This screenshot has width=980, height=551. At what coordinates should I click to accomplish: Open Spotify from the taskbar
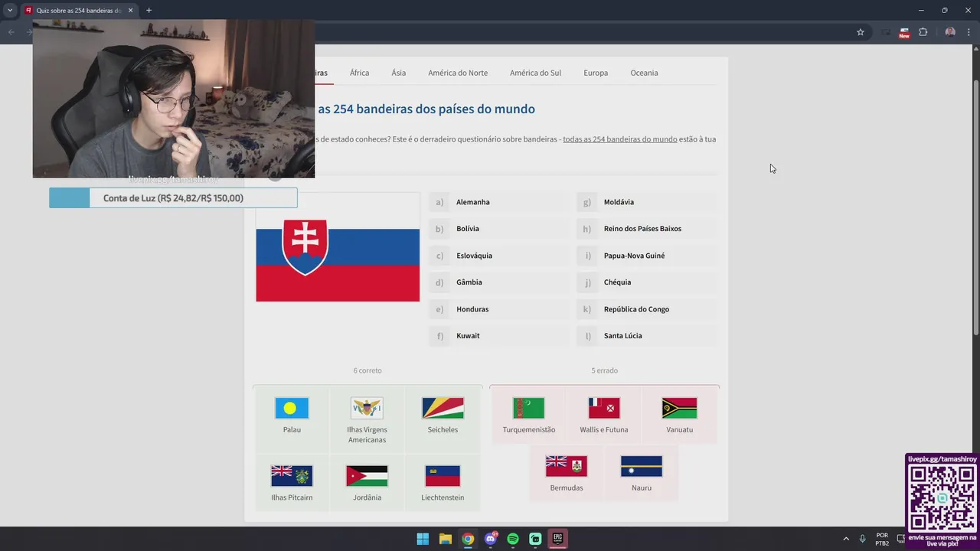513,539
